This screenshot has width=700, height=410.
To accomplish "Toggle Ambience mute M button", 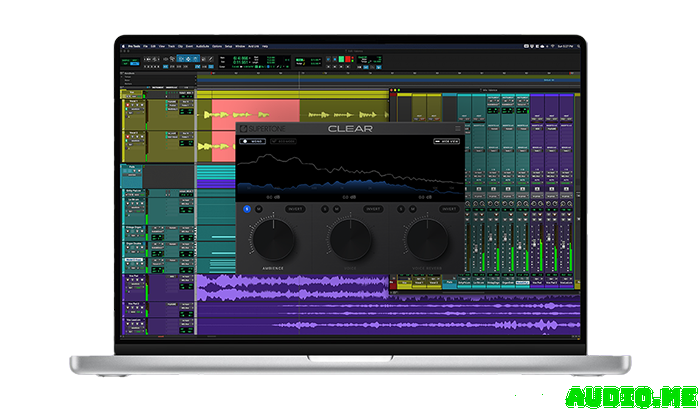I will click(x=258, y=209).
